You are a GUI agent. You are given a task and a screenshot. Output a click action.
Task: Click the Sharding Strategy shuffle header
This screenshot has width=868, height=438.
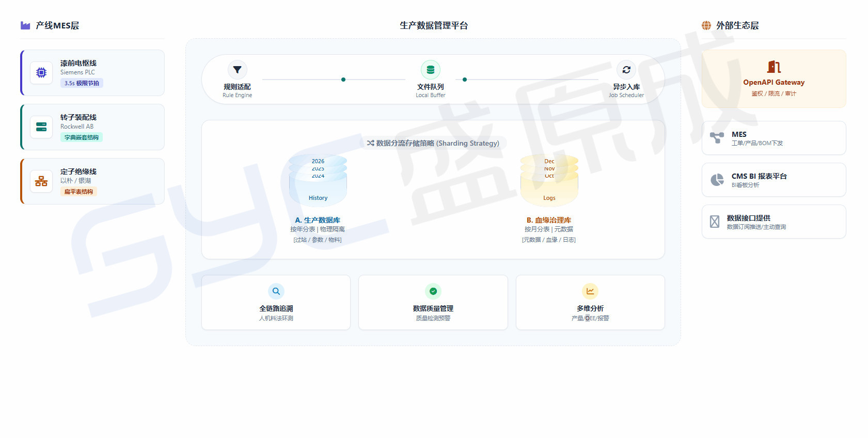click(x=433, y=143)
